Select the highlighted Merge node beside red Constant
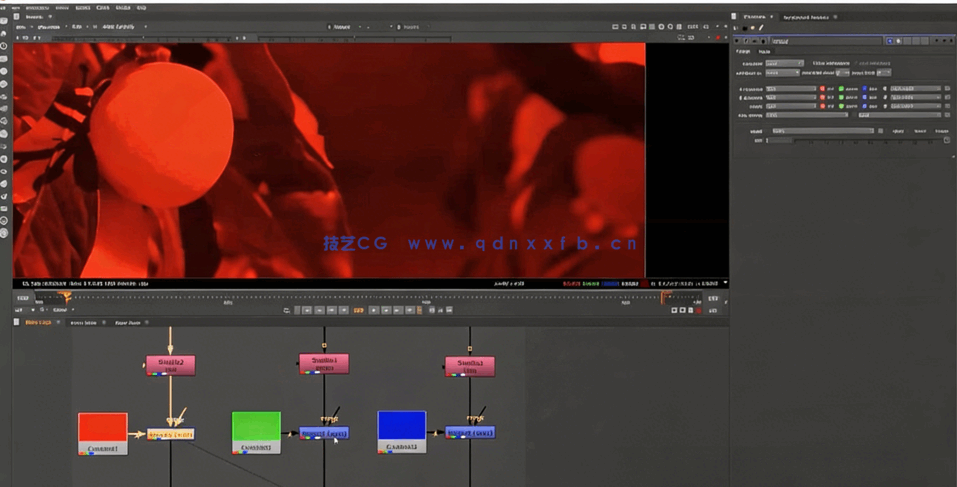Viewport: 957px width, 487px height. click(170, 435)
